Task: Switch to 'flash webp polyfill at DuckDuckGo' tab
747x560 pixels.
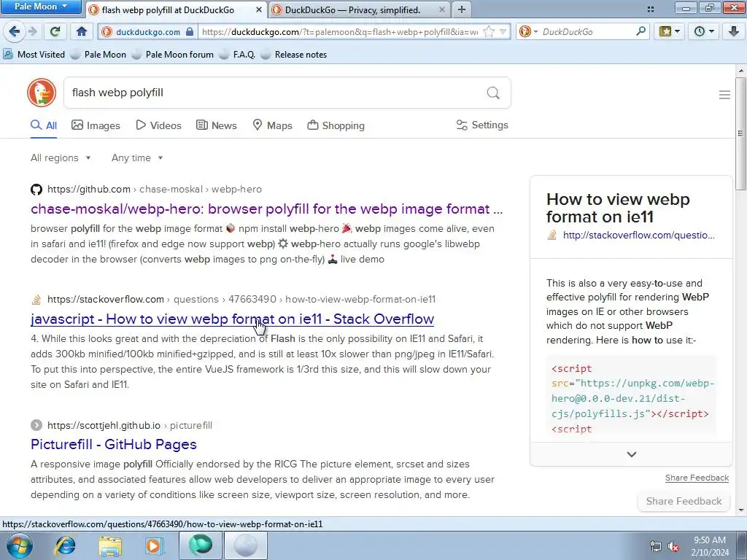Action: [169, 9]
